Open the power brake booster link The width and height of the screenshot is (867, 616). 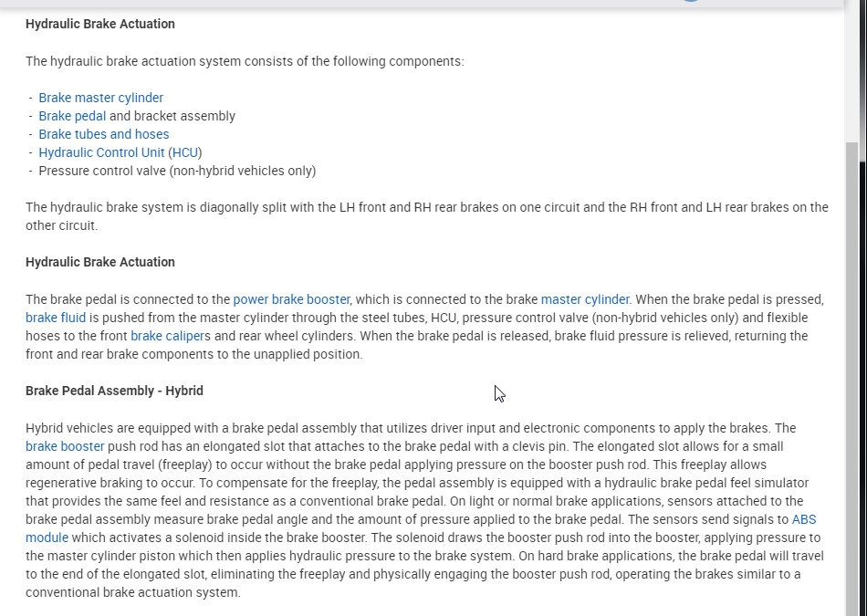[291, 299]
